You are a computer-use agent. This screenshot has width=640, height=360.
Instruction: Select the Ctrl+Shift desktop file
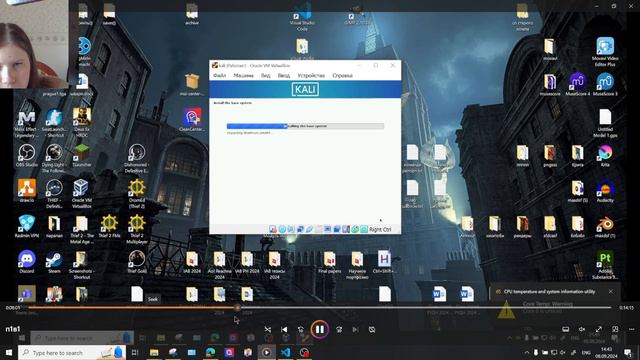coord(384,262)
